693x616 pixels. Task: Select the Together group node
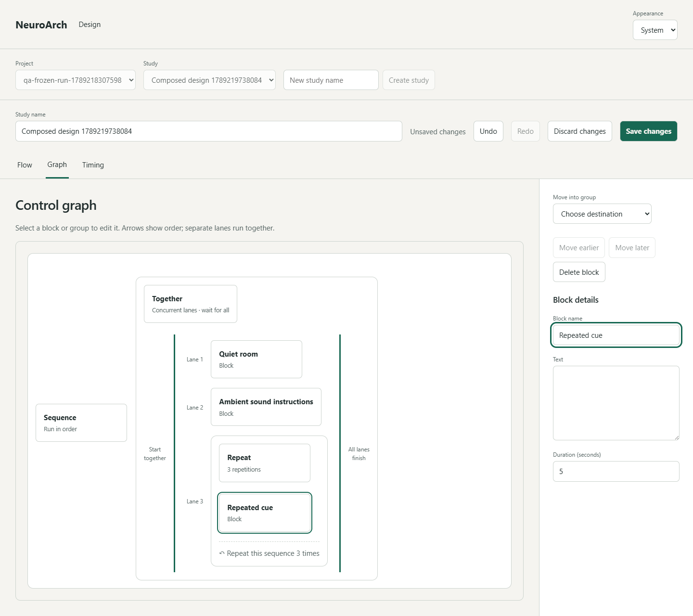tap(191, 304)
